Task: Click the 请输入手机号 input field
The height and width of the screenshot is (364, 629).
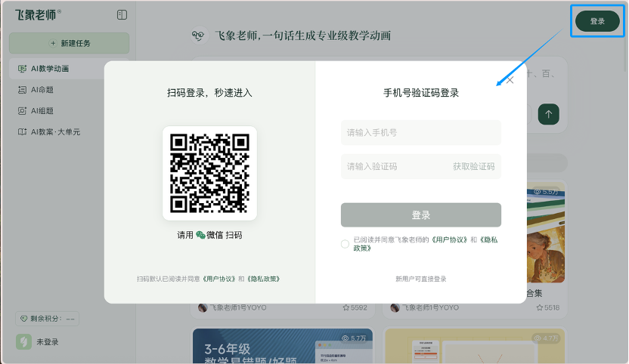Action: coord(421,133)
